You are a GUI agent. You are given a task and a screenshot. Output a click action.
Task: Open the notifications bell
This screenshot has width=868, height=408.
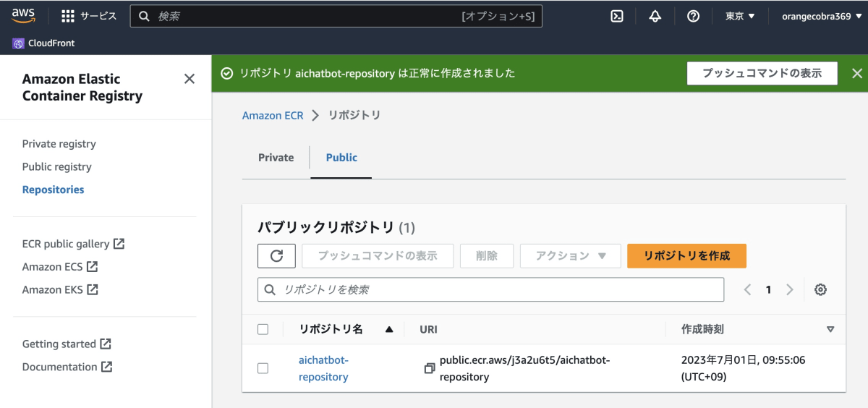click(655, 16)
